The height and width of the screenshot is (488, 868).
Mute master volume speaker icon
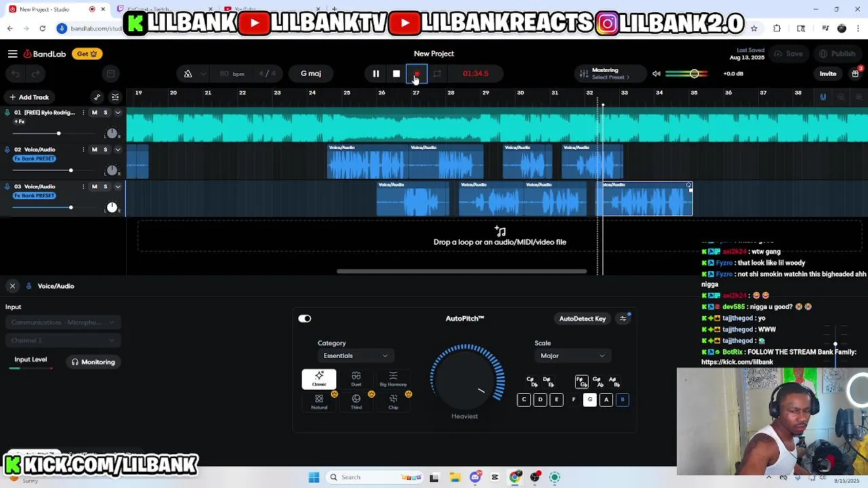click(x=656, y=73)
